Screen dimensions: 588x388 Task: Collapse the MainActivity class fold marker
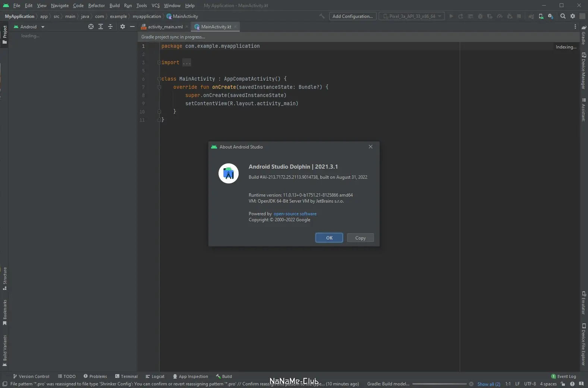click(x=159, y=79)
